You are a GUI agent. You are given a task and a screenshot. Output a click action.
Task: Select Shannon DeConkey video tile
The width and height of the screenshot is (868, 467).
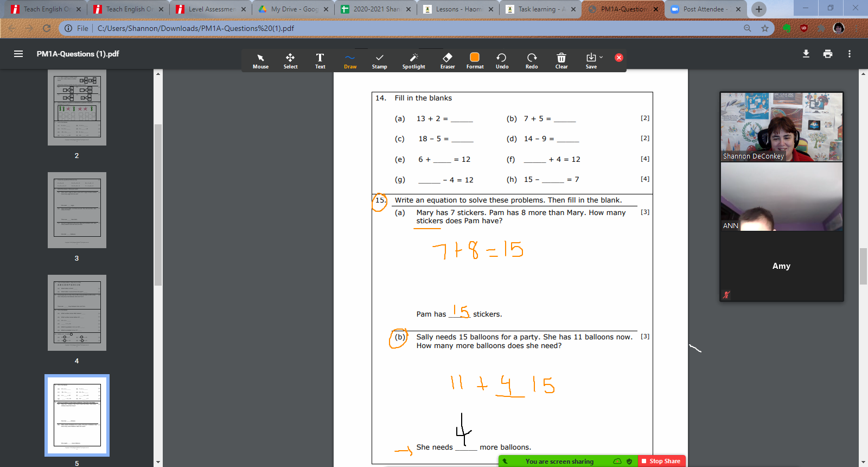(781, 127)
